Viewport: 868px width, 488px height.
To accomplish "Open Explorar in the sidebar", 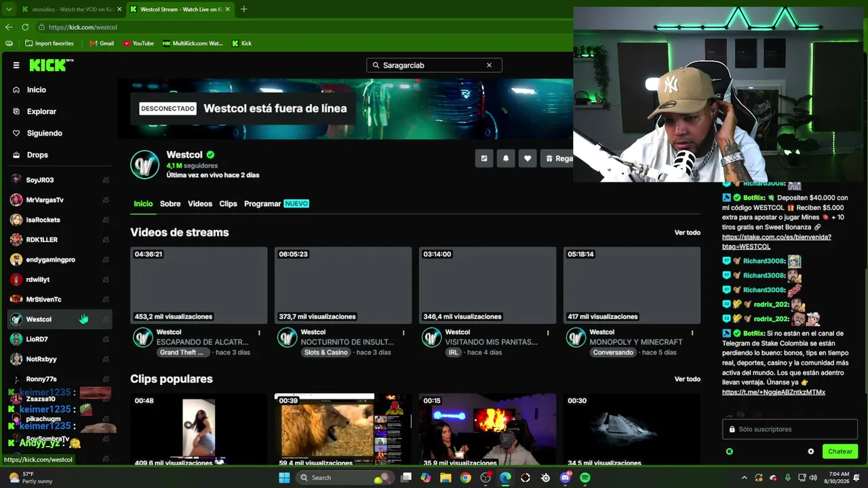I will point(34,111).
